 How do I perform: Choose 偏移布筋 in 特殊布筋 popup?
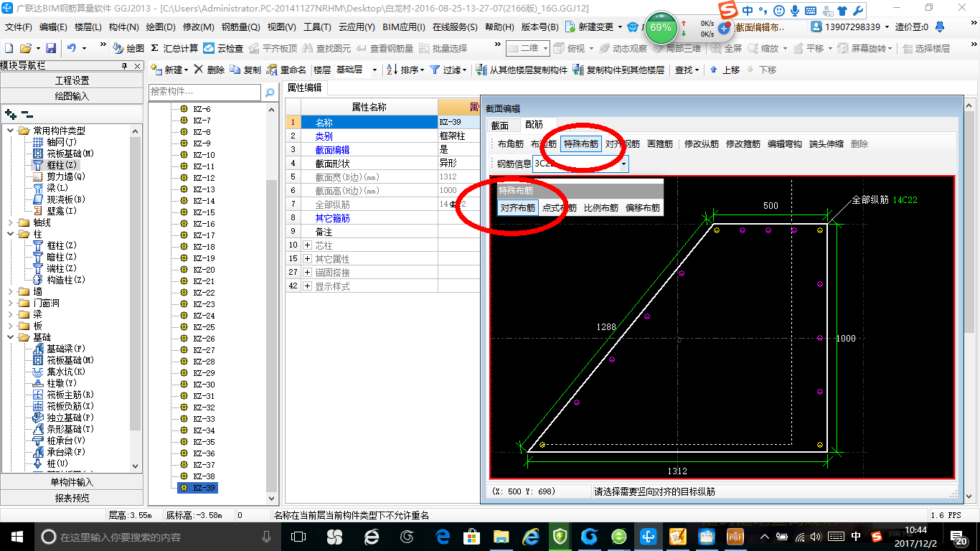pyautogui.click(x=643, y=208)
